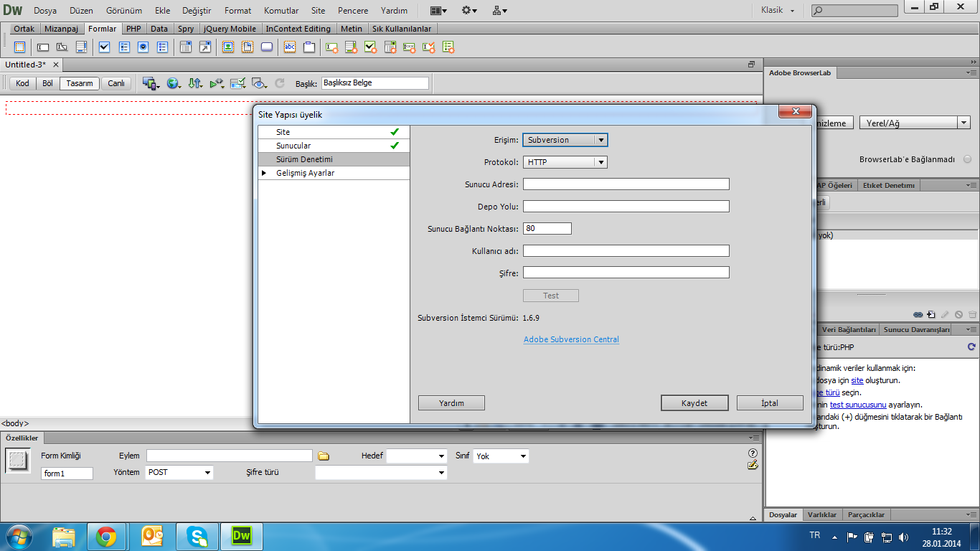Open the Yöntem POST dropdown
The image size is (980, 551).
179,473
